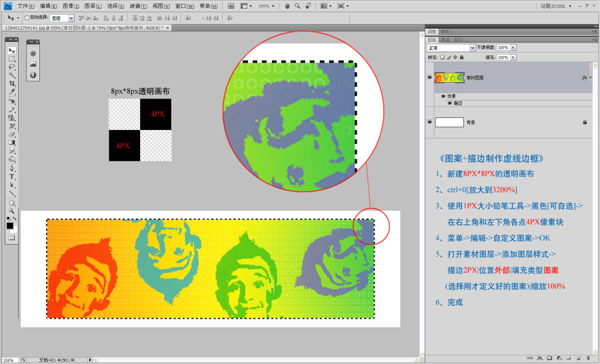Collapse 素材图层 effects with arrow beside fx
The image size is (600, 364).
point(591,78)
